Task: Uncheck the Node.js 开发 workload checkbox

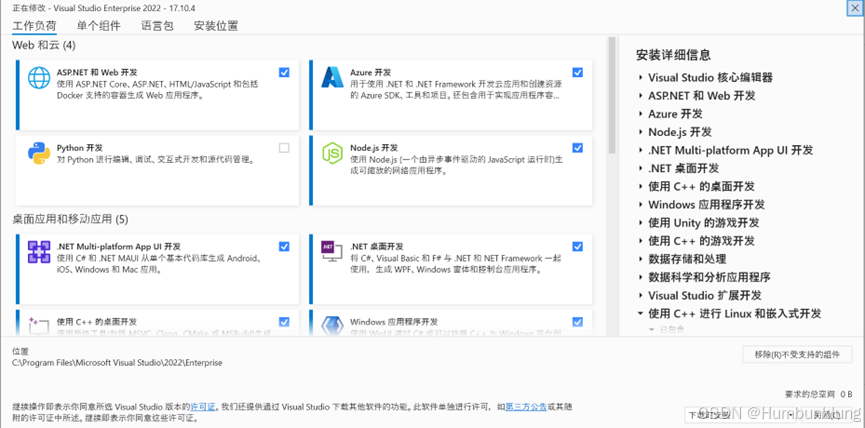Action: (x=578, y=148)
